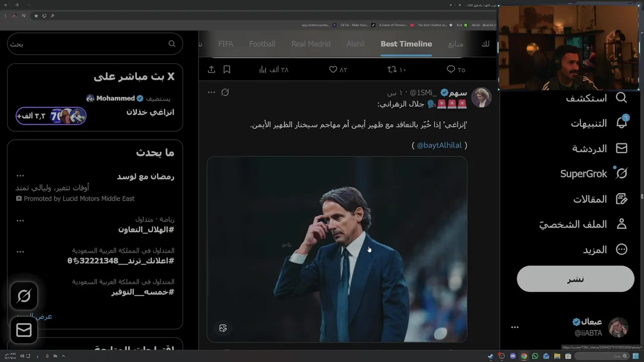Switch to the Best Timeline tab
This screenshot has width=644, height=362.
pos(407,44)
